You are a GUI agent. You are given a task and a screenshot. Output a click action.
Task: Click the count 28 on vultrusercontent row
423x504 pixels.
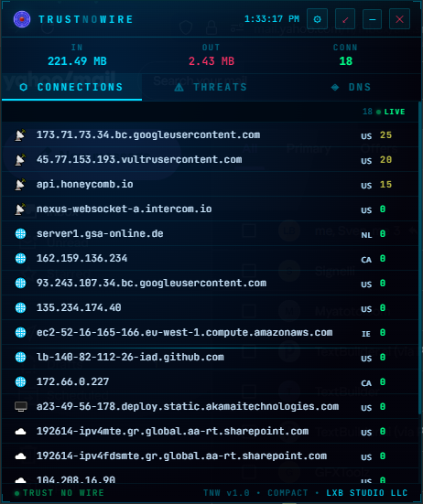pyautogui.click(x=385, y=160)
